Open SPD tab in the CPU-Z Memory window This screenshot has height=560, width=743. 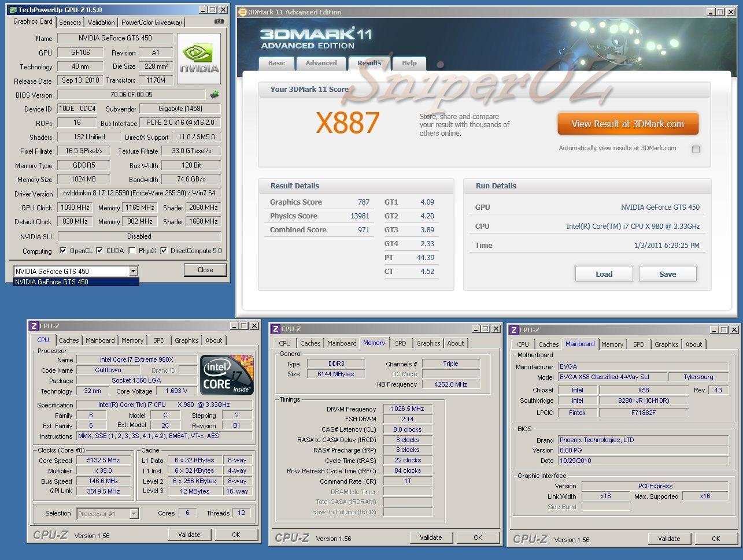[400, 343]
